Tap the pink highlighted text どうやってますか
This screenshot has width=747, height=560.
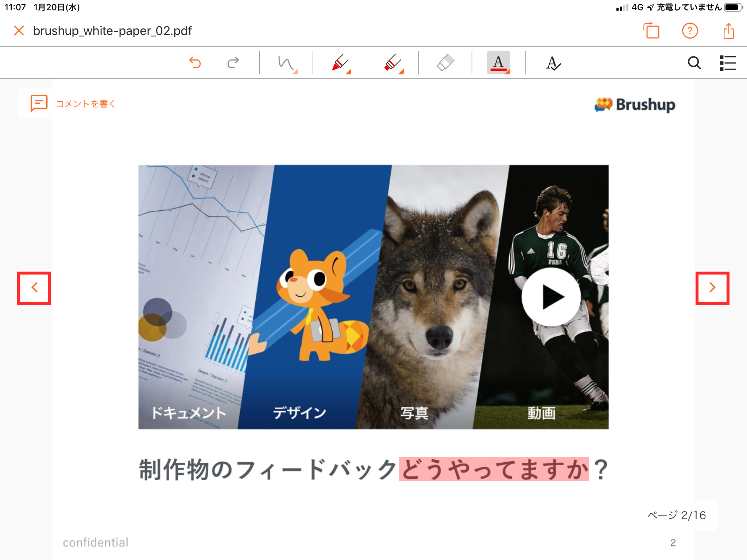click(x=494, y=469)
